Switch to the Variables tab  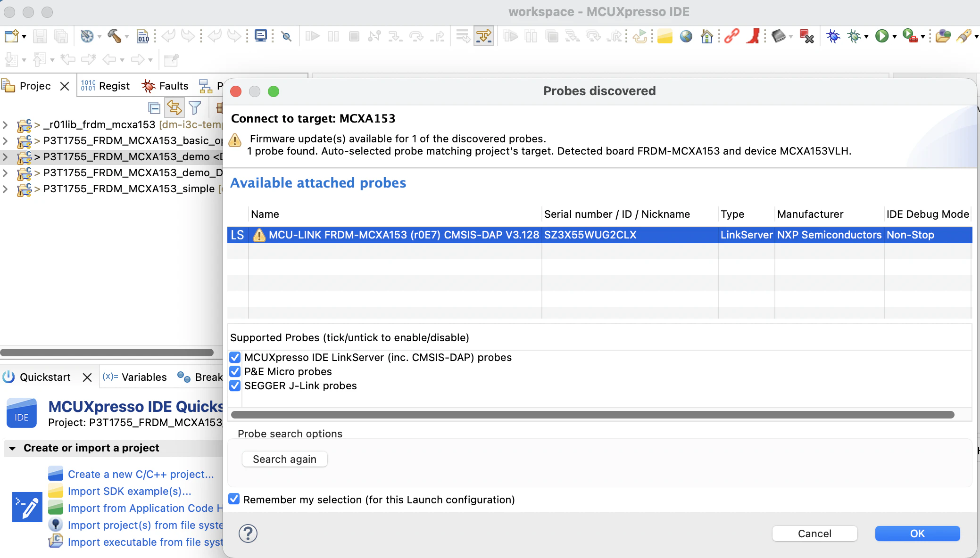pos(135,377)
